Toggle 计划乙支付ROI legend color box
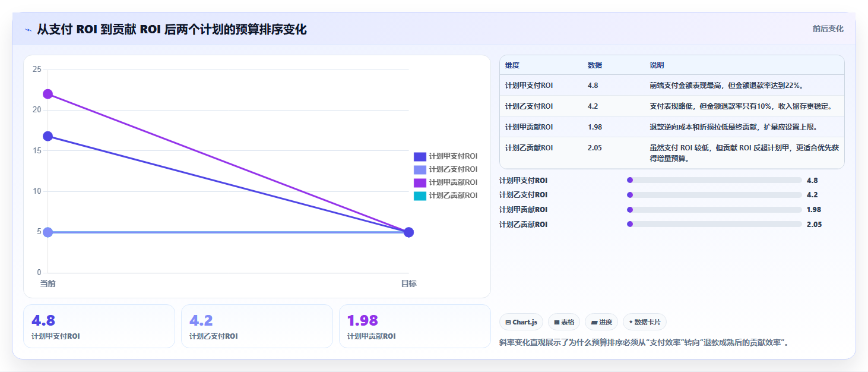The image size is (868, 372). 420,169
